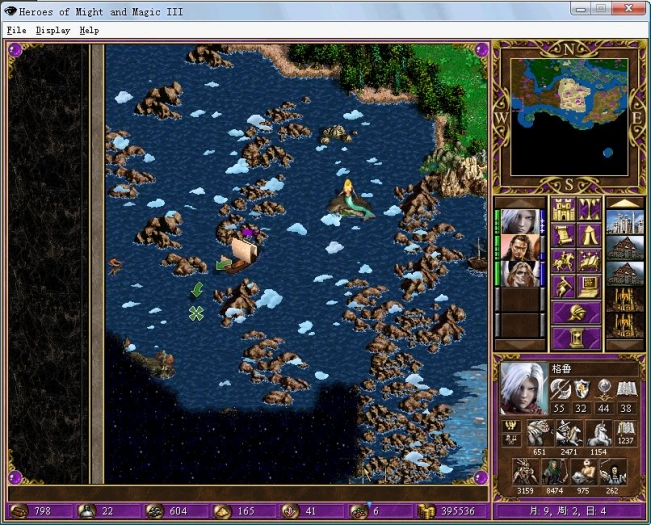Click the large hero portrait in info panel
The height and width of the screenshot is (525, 651).
(524, 388)
